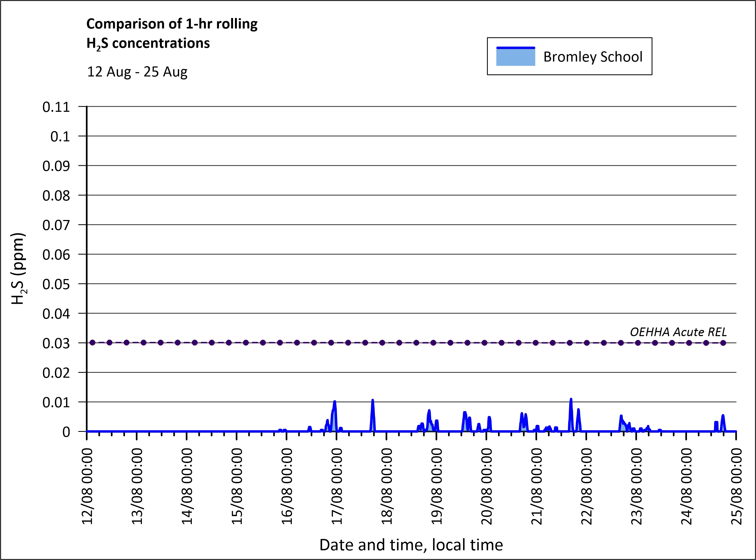Click the H2S (ppm) y-axis title
Viewport: 756px width, 560px height.
(x=18, y=268)
